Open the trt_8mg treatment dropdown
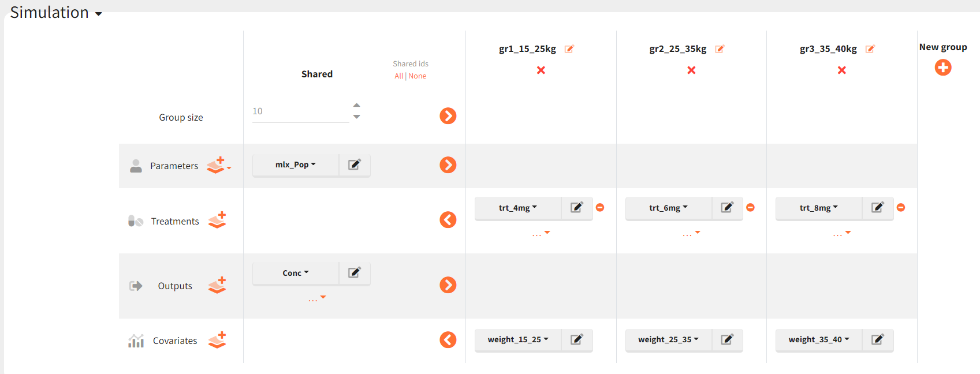The height and width of the screenshot is (374, 980). pyautogui.click(x=818, y=208)
